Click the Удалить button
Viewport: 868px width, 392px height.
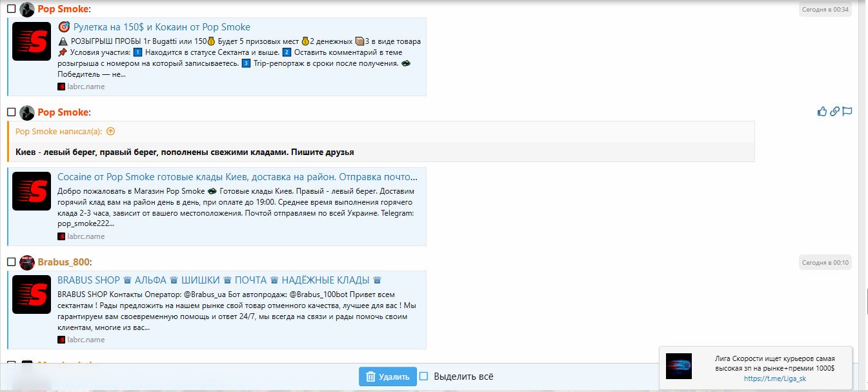click(388, 377)
